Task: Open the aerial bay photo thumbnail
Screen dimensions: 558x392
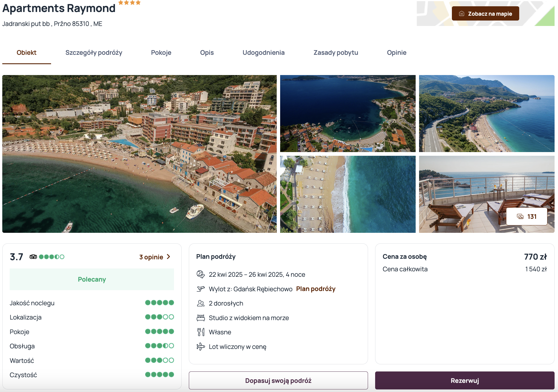Action: [348, 114]
